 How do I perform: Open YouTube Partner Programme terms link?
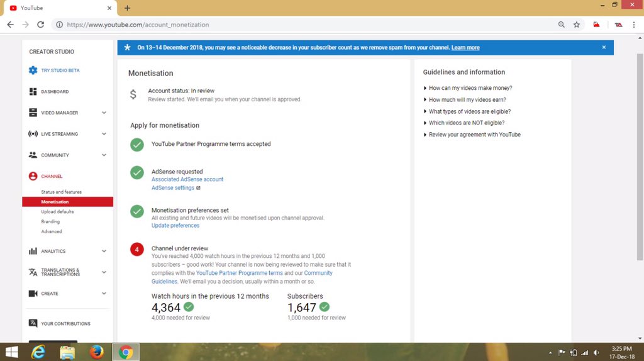coord(240,273)
